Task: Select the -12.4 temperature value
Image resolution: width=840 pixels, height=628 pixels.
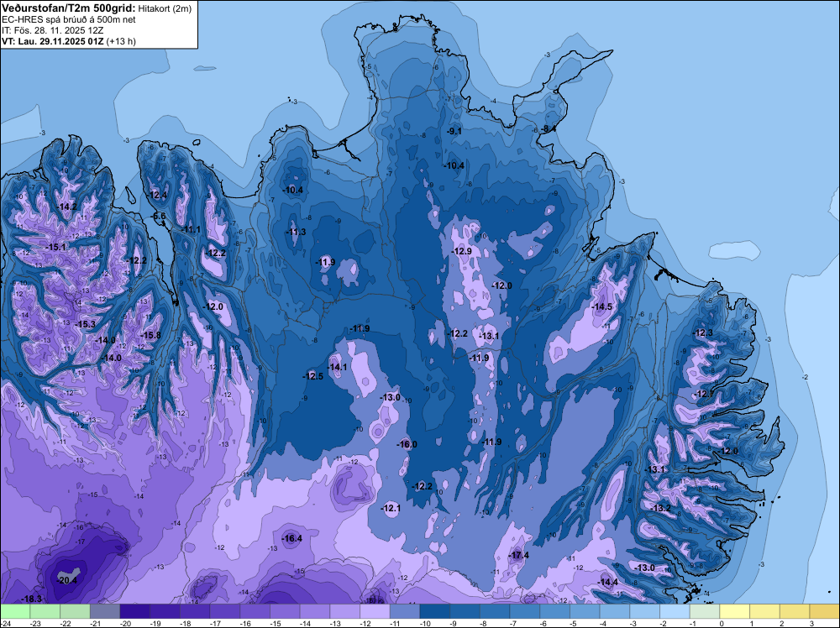Action: pos(158,195)
